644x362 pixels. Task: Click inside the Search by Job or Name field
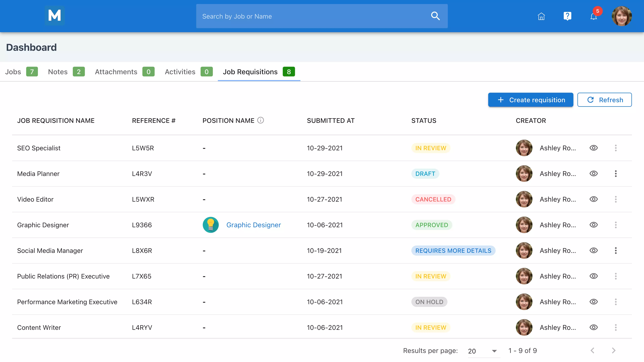point(300,16)
